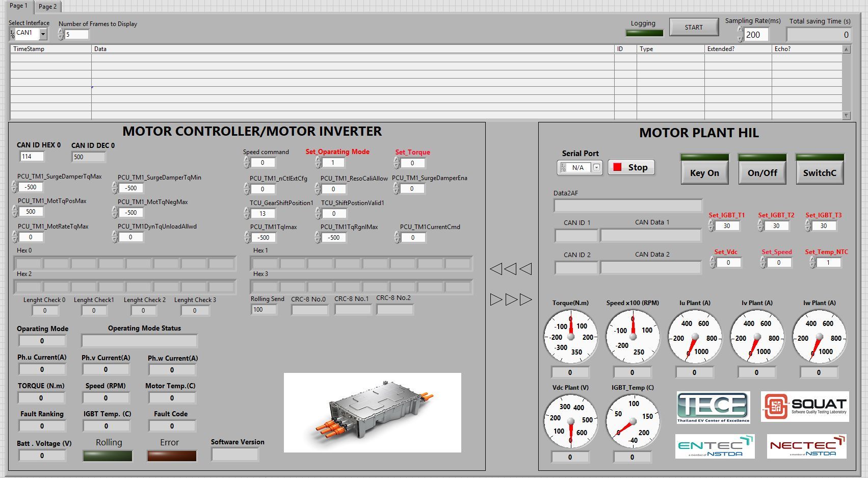Select the Page 1 tab
Viewport: 868px width, 478px height.
18,6
